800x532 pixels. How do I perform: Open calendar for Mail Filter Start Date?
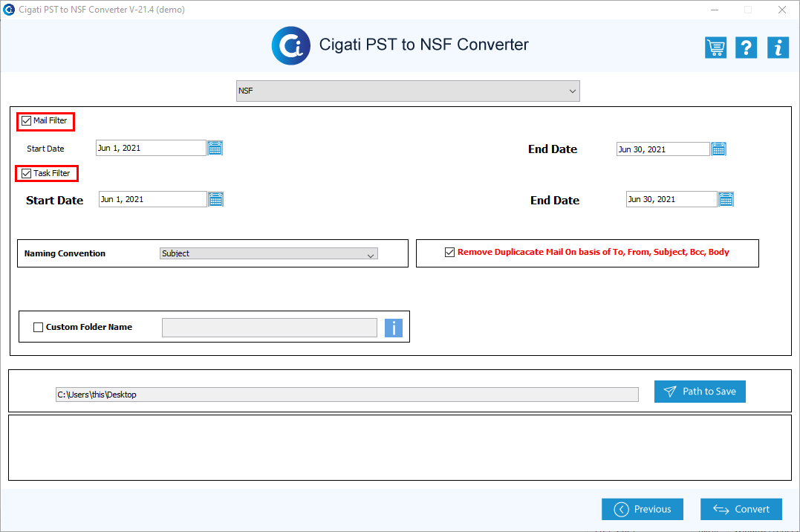(215, 148)
